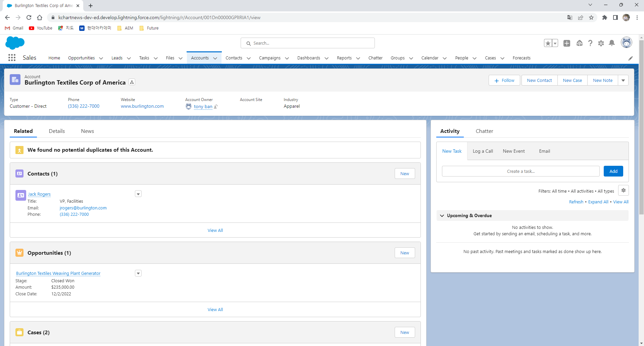This screenshot has height=346, width=644.
Task: Expand the Opportunities nav dropdown
Action: click(x=101, y=58)
